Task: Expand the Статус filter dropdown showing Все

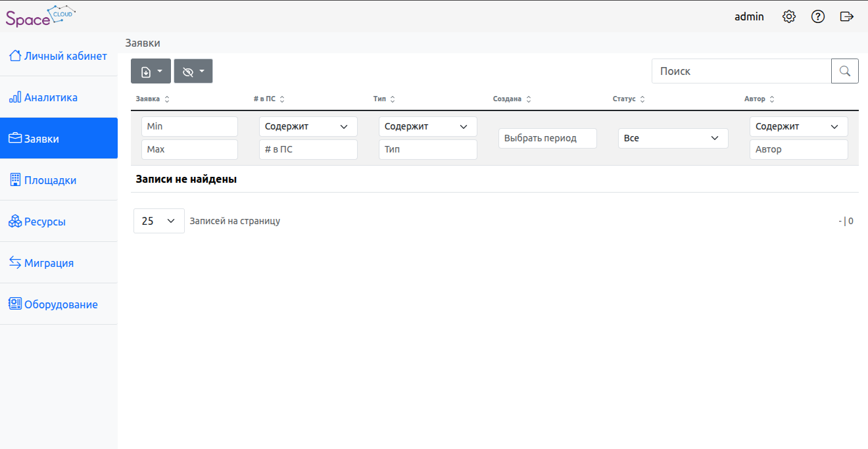Action: click(x=673, y=138)
